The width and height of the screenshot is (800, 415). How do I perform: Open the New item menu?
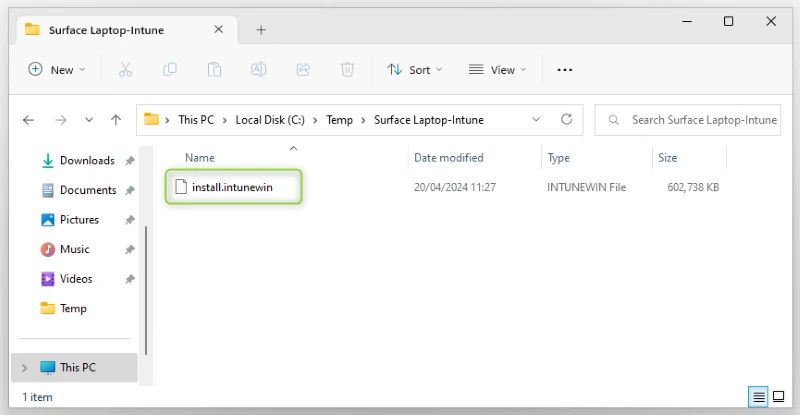point(57,70)
